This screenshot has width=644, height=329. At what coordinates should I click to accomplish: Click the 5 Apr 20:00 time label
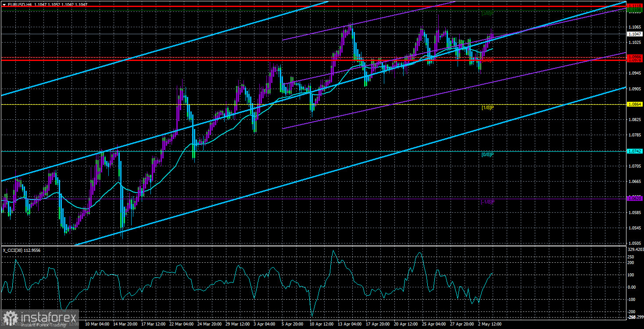click(292, 324)
